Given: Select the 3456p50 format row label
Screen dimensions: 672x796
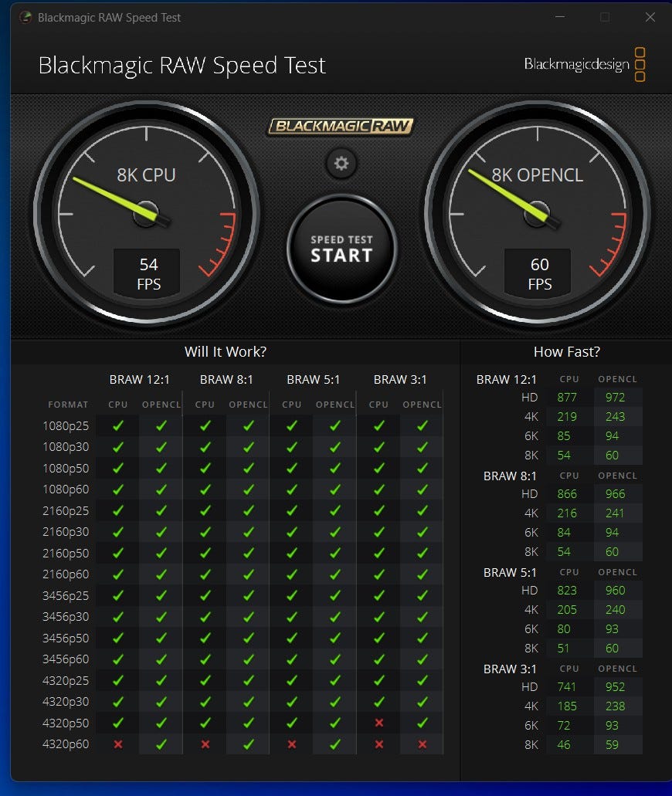Looking at the screenshot, I should point(66,638).
